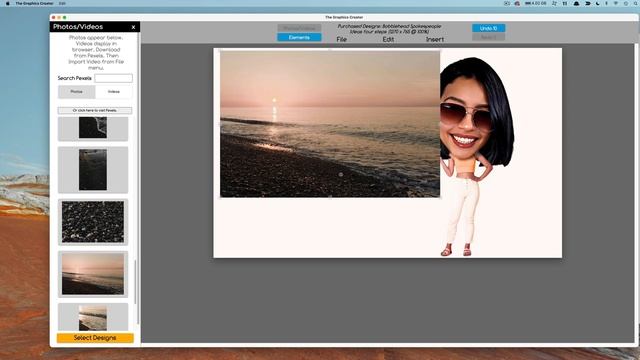Image resolution: width=640 pixels, height=360 pixels.
Task: Click the photo panel scrollbar
Action: (x=136, y=282)
